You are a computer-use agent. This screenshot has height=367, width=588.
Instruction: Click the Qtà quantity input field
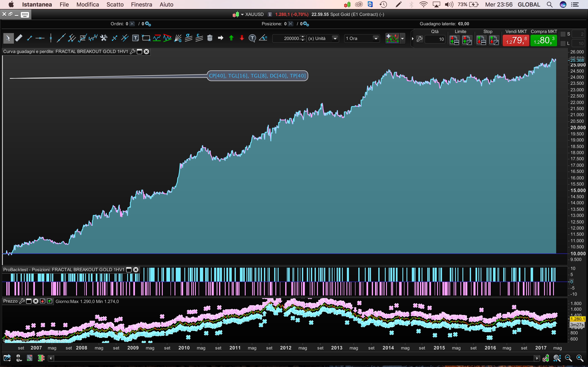435,39
